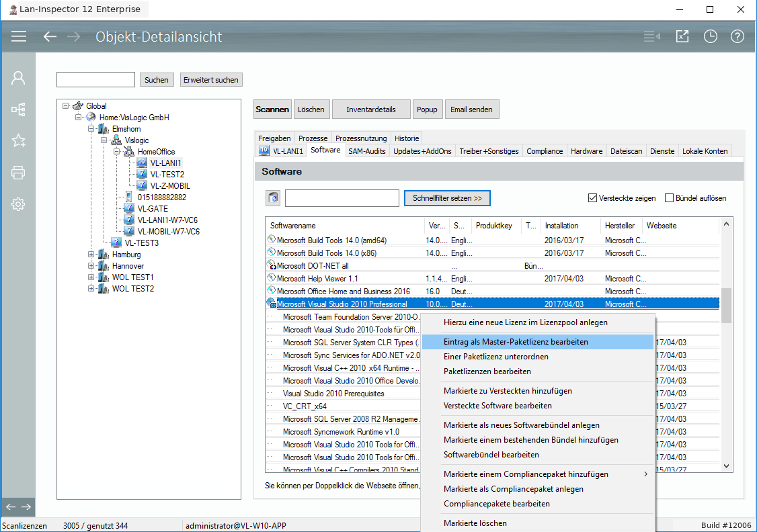Choose Markierte löschen from the context menu

(538, 523)
